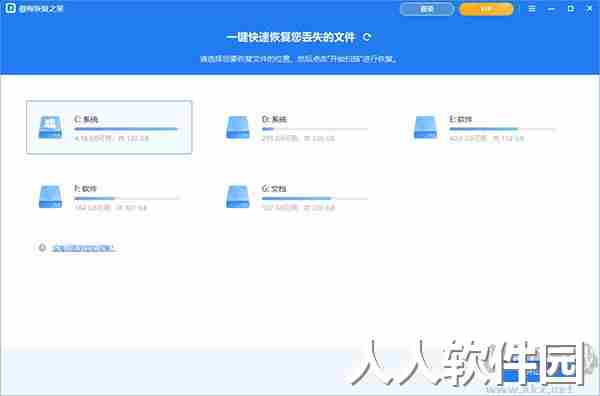Screen dimensions: 600x396
Task: Select the F: drive icon
Action: click(50, 197)
